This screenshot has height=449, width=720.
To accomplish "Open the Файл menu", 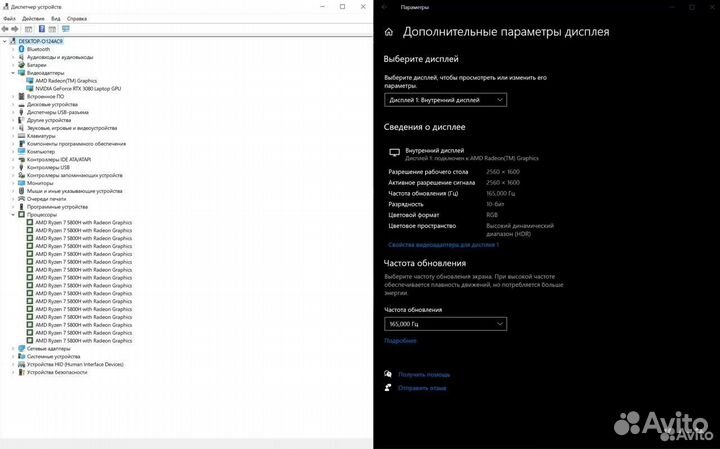I will tap(9, 19).
